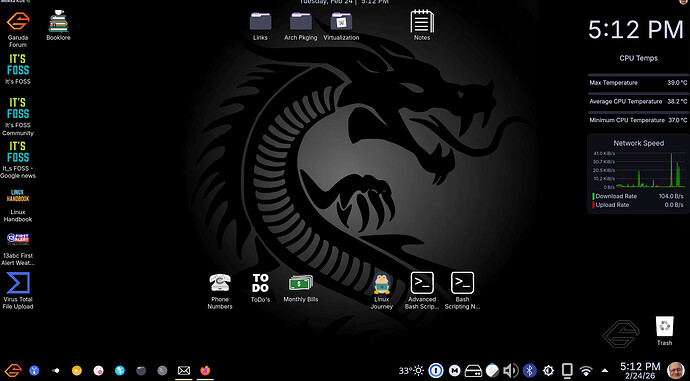Open the It's FOSS shortcut
Viewport: 690px width, 381px height.
point(18,68)
